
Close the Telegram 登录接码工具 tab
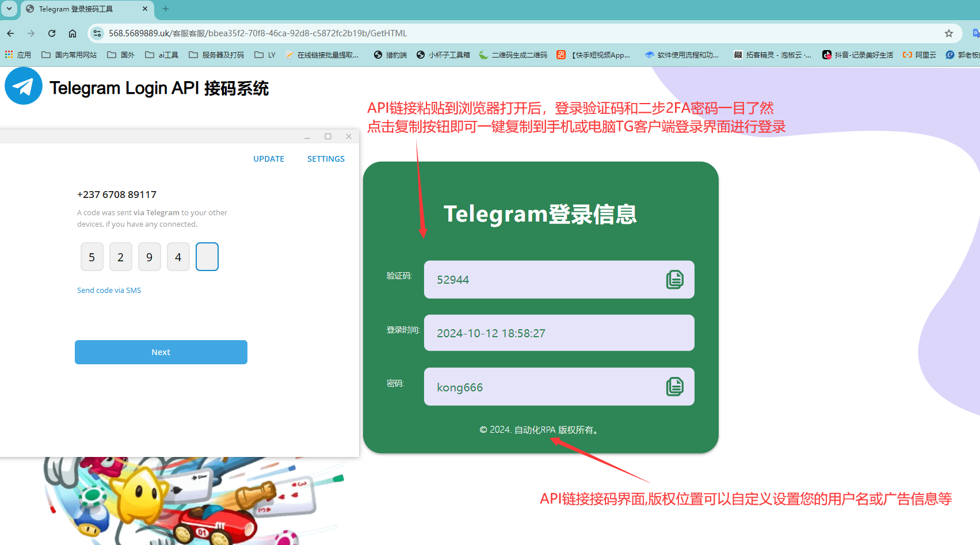pos(144,9)
